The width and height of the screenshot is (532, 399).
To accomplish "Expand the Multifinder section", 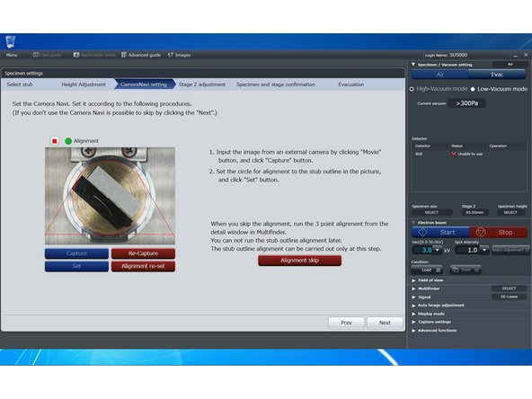I will (x=413, y=288).
